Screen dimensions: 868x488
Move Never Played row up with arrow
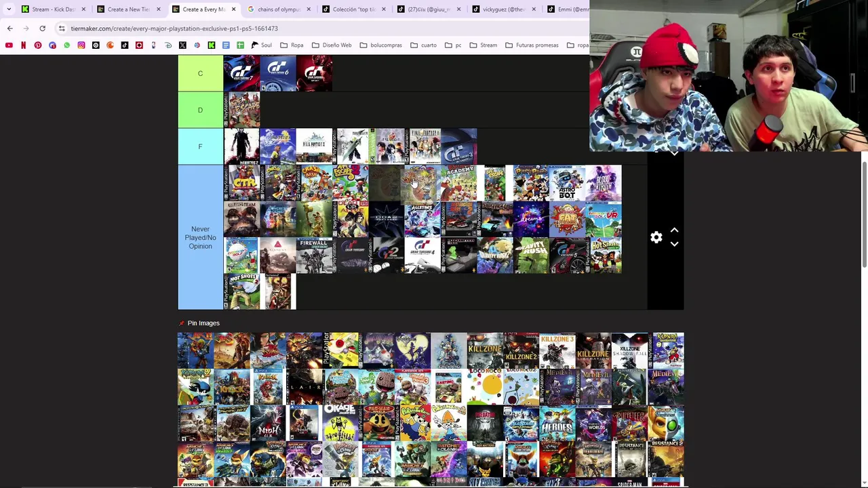674,230
